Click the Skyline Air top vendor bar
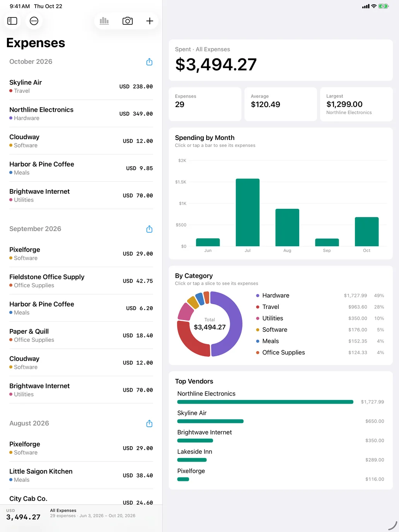Viewport: 399px width, 532px height. coord(210,421)
